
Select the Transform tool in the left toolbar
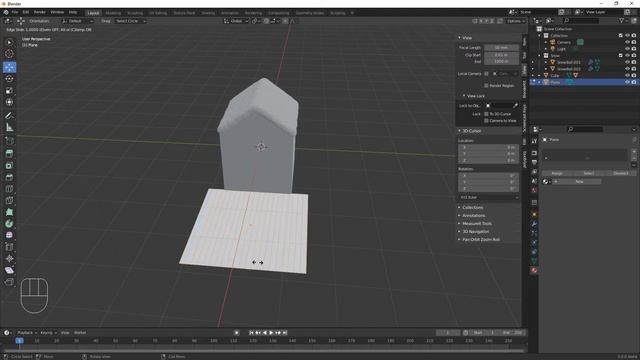9,102
